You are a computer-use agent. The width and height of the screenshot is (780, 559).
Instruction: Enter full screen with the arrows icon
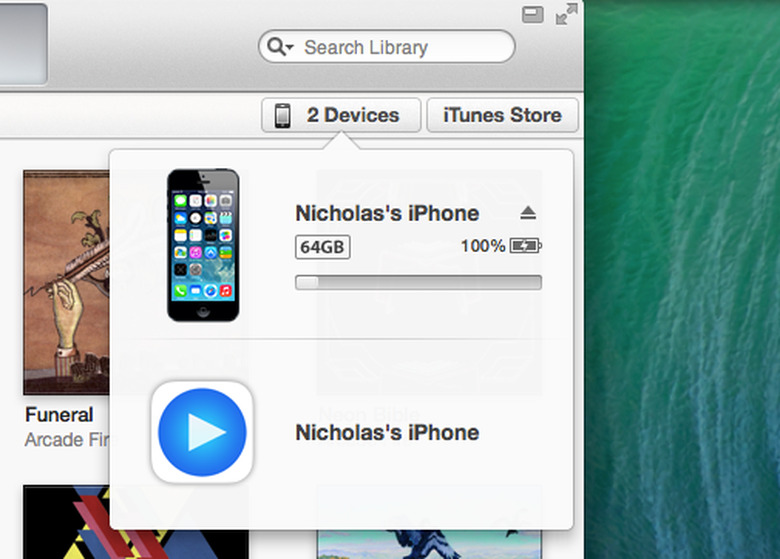[566, 14]
